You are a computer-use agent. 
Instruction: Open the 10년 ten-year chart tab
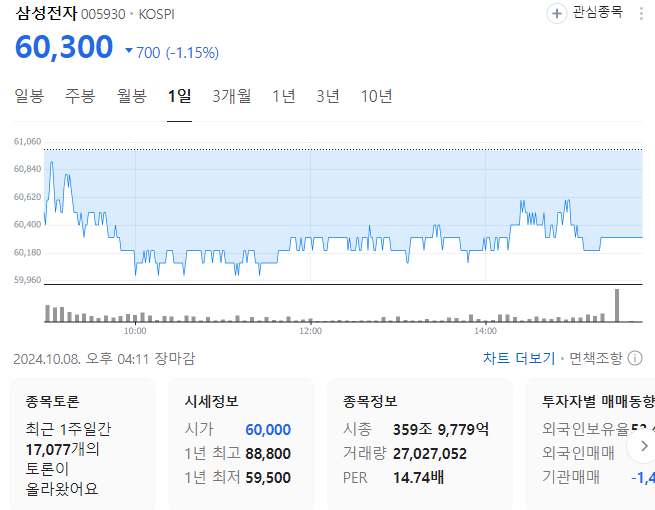[x=376, y=96]
